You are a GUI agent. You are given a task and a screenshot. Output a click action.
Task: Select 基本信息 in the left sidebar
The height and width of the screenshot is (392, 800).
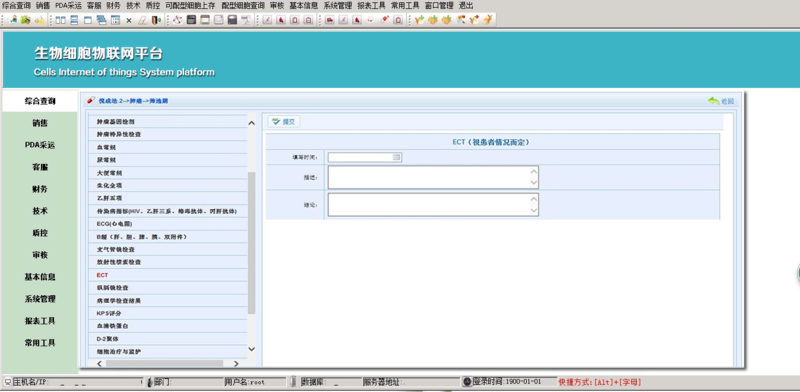[x=40, y=277]
